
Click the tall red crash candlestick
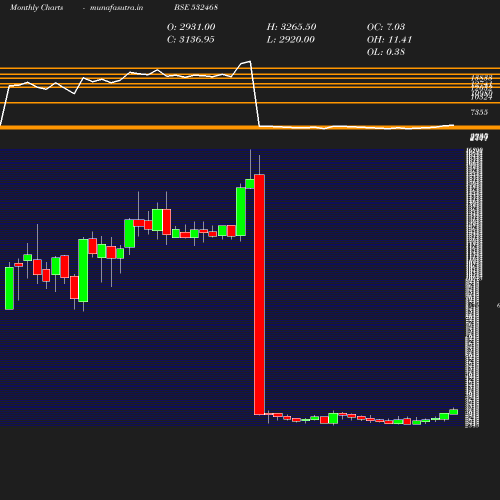point(259,294)
